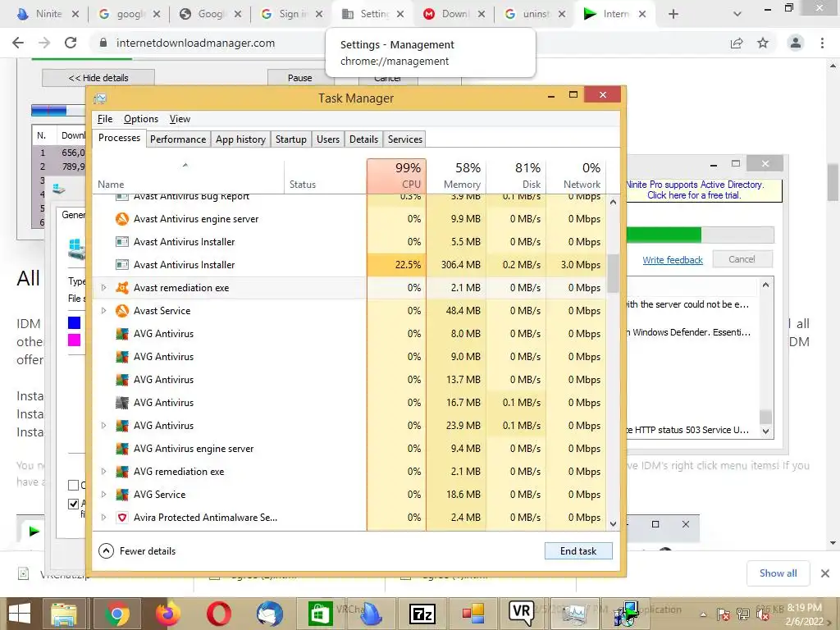Sort processes by the CPU column header
The height and width of the screenshot is (630, 840).
pos(396,176)
